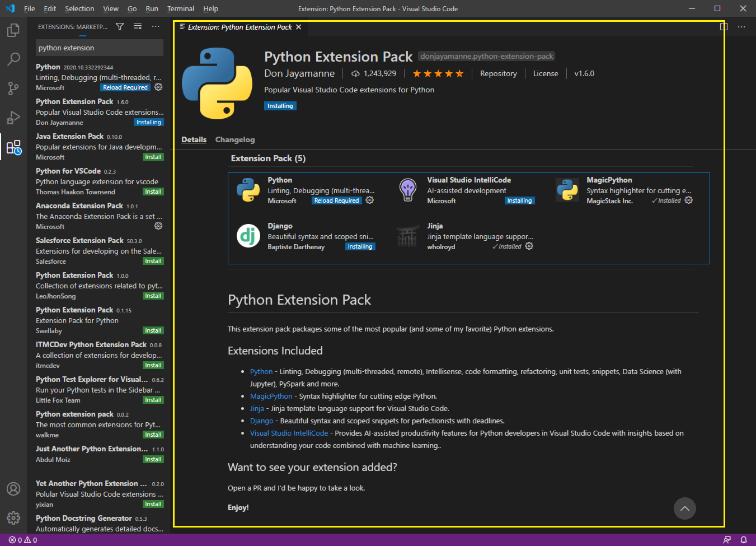Click the feedback icon in status bar
This screenshot has height=546, width=756.
[727, 540]
